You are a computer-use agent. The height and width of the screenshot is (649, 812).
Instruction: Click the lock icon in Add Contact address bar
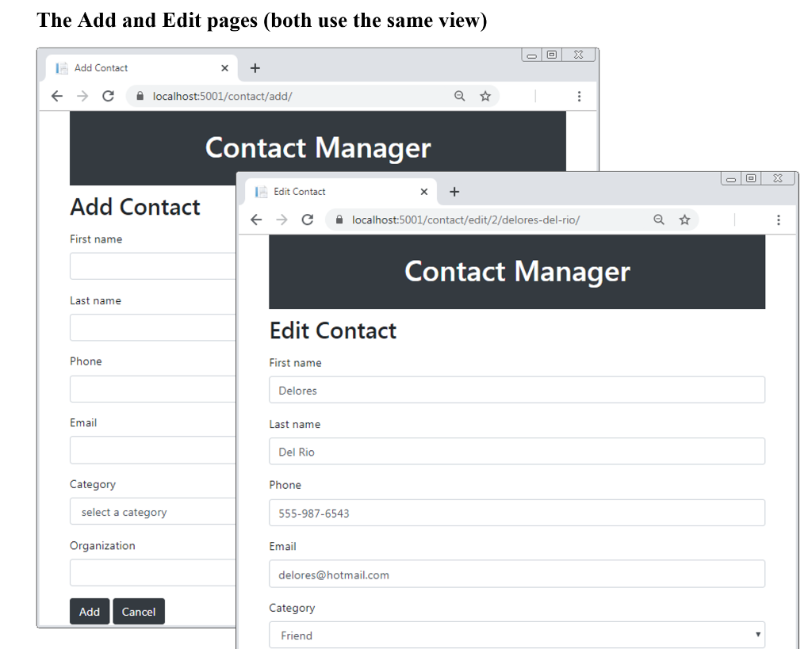click(140, 95)
